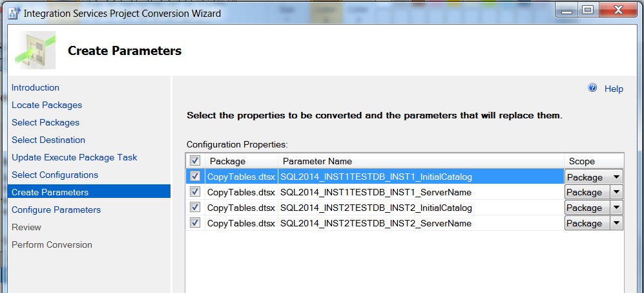Open the Configure Parameters step
The height and width of the screenshot is (293, 644).
pyautogui.click(x=56, y=210)
